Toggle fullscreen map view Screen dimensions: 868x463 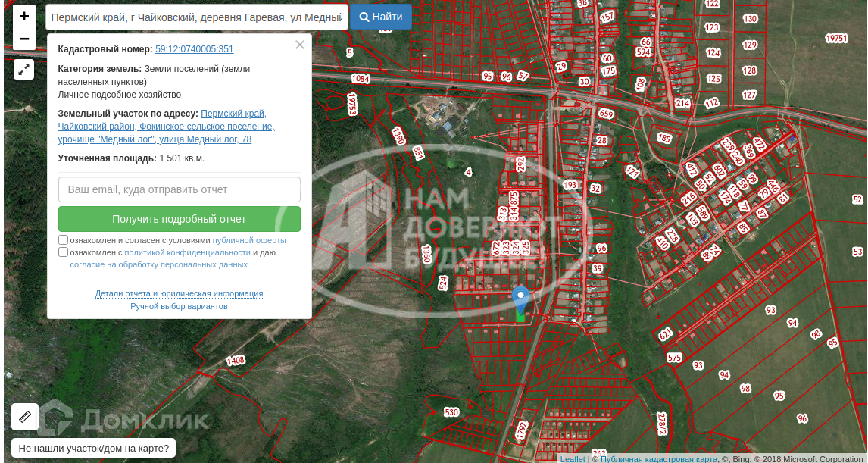click(23, 70)
